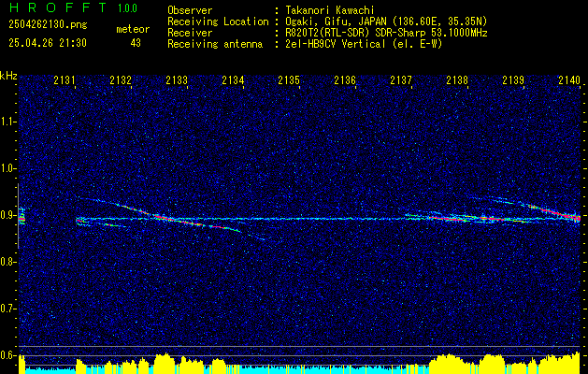This screenshot has width=588, height=374.
Task: Click the meteor count 43
Action: click(x=136, y=43)
